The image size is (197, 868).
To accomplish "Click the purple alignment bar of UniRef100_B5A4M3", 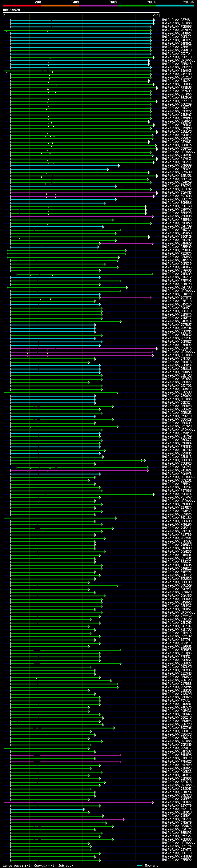I will tap(84, 193).
